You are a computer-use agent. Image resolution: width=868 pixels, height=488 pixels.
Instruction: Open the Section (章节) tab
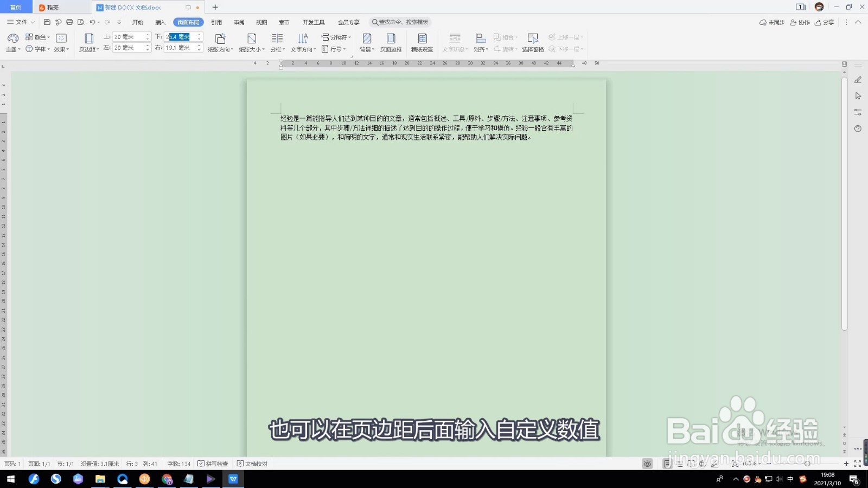pyautogui.click(x=284, y=22)
